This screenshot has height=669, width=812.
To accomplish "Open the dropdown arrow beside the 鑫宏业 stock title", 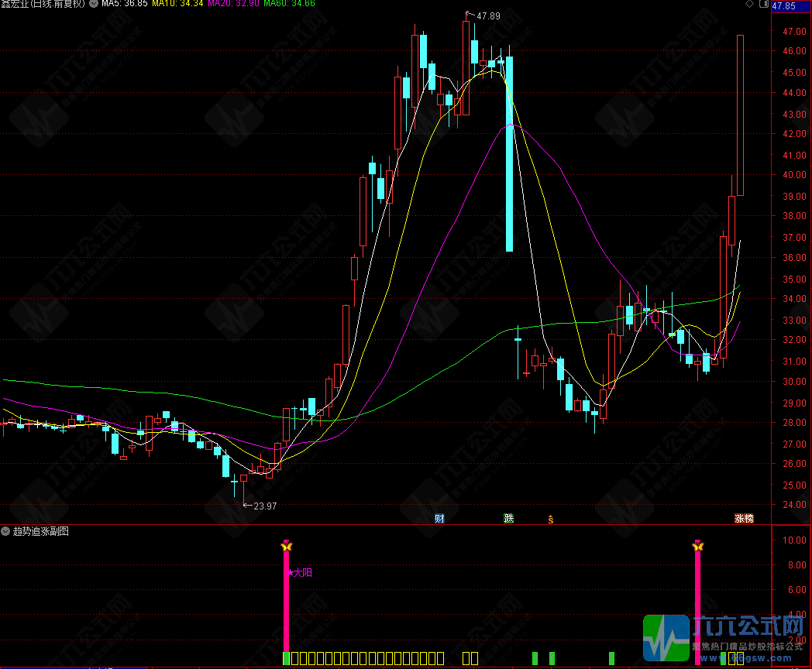I will point(94,4).
